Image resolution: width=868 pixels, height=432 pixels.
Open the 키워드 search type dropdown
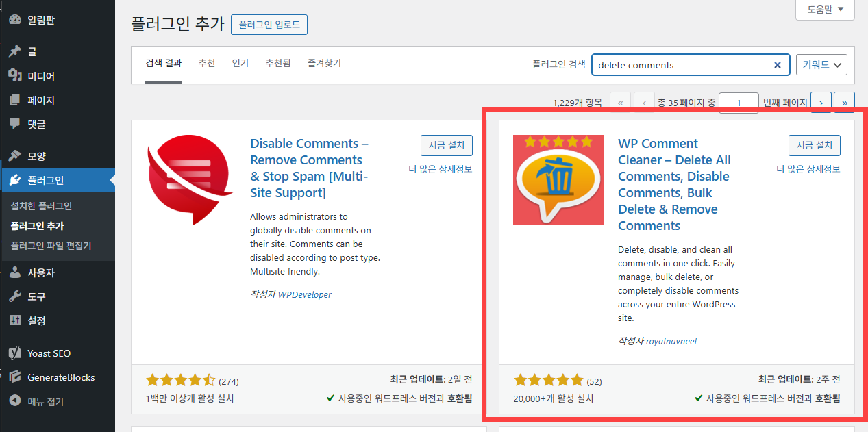tap(821, 65)
